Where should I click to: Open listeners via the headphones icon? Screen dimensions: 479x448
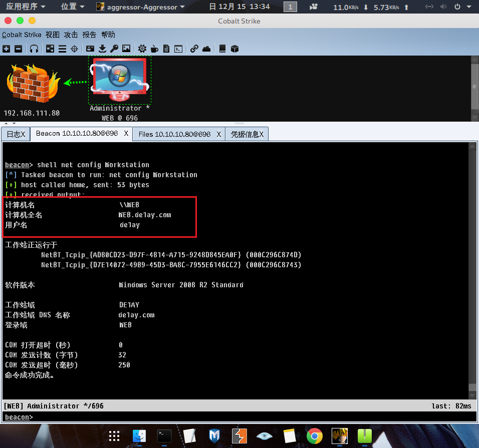tap(34, 49)
